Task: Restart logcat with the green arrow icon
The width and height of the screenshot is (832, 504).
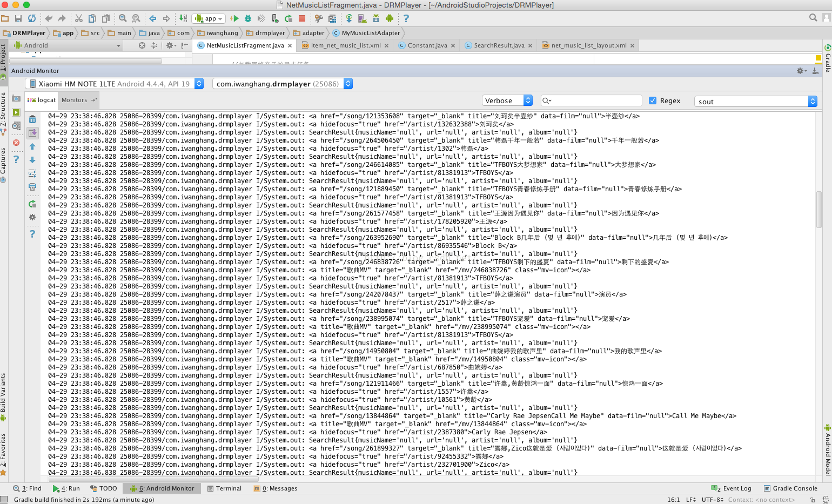Action: [x=32, y=204]
